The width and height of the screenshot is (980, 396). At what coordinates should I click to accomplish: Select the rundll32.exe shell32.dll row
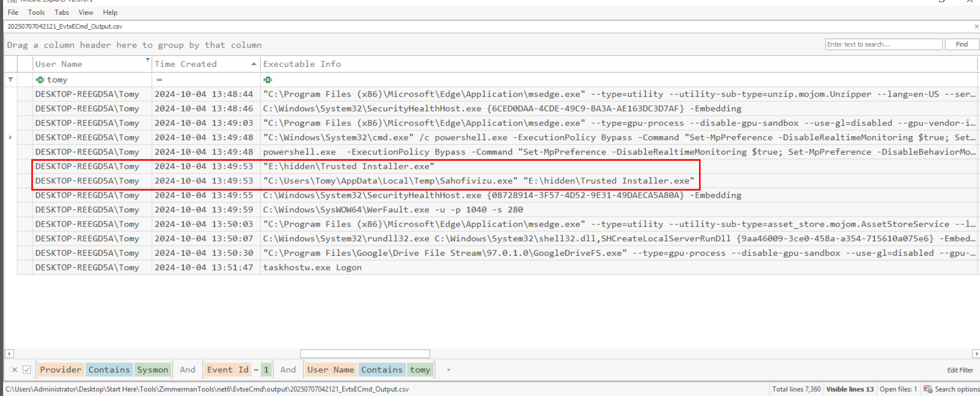pos(497,238)
